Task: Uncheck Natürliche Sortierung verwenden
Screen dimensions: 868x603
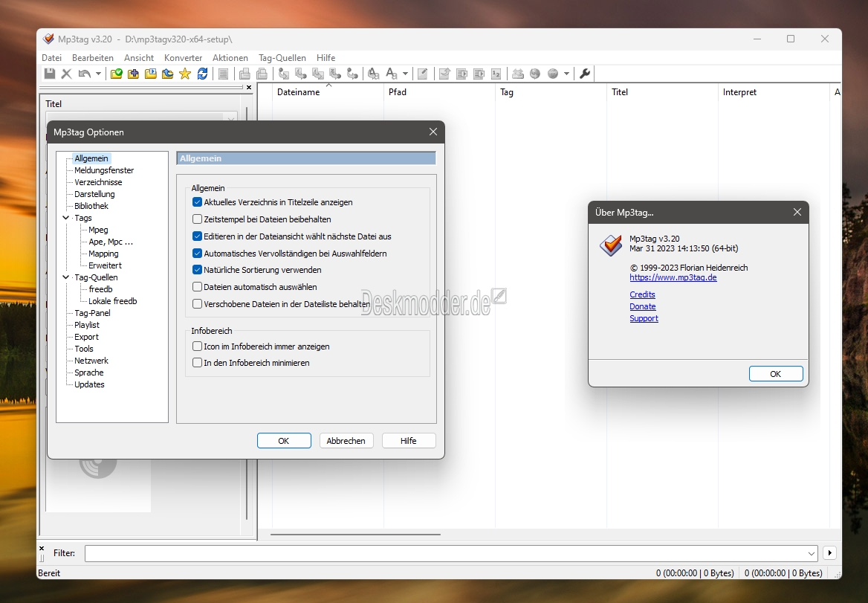Action: [x=197, y=270]
